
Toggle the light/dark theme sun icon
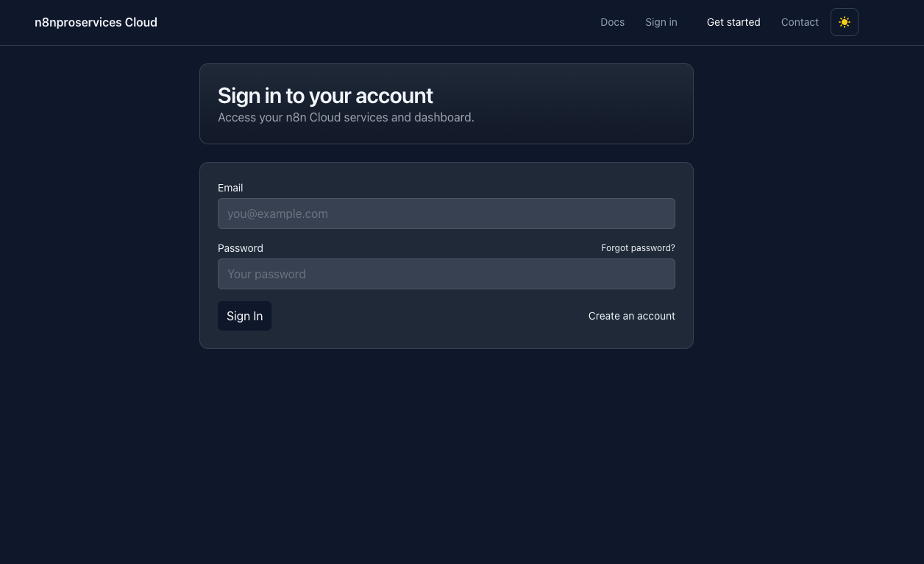click(844, 22)
